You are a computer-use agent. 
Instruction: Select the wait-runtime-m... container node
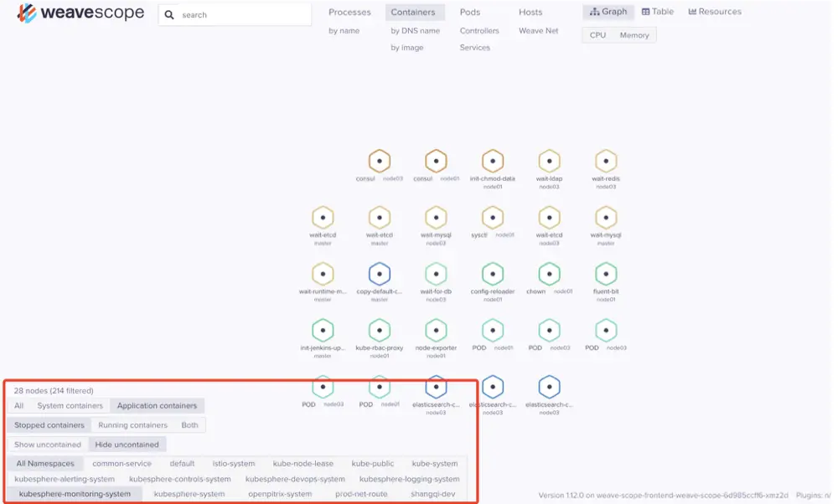(323, 274)
